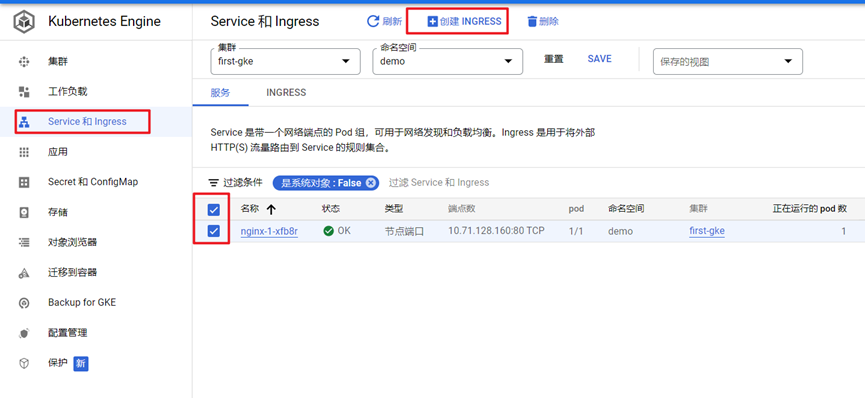Click the 过滤条件 label
The width and height of the screenshot is (865, 398).
coord(243,183)
